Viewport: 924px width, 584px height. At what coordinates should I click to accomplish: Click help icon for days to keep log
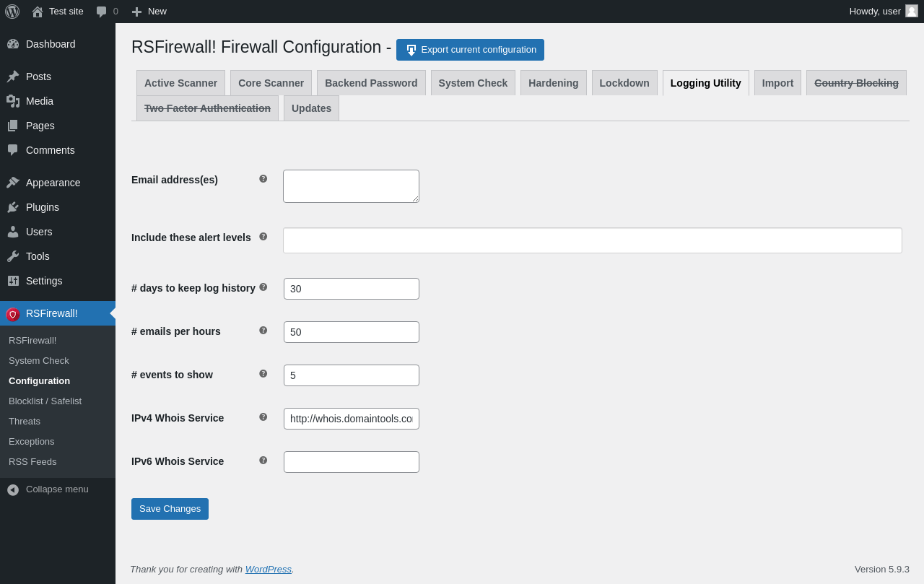point(263,287)
